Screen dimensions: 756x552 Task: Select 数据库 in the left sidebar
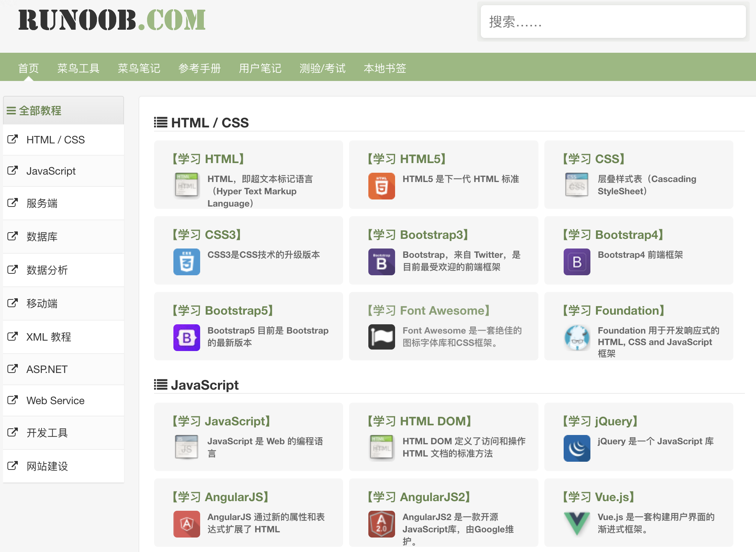coord(42,237)
